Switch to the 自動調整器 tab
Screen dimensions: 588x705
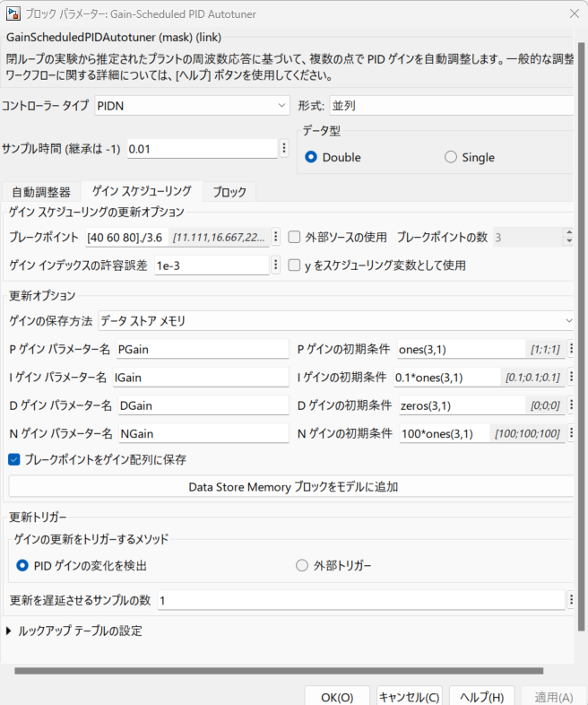pyautogui.click(x=41, y=192)
